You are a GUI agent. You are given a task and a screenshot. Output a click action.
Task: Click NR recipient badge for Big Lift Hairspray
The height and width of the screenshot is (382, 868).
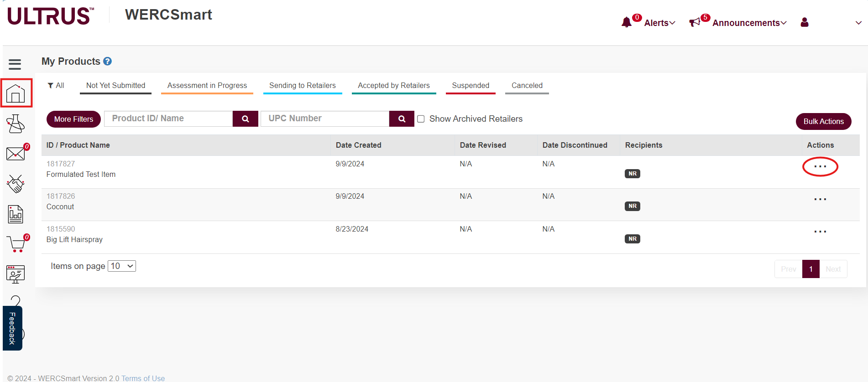tap(633, 239)
